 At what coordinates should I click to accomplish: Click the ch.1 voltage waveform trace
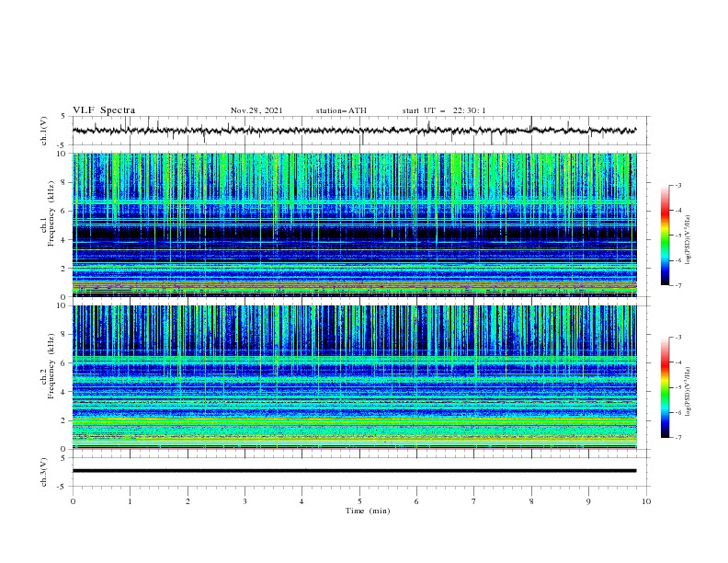pos(355,131)
